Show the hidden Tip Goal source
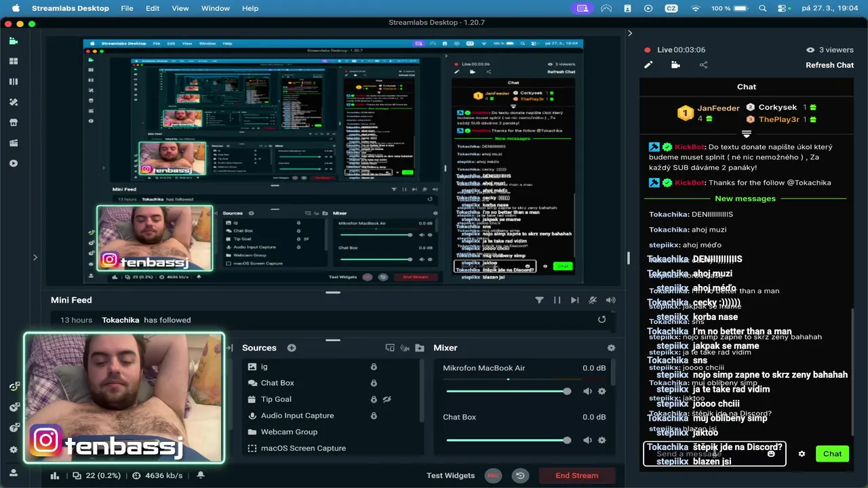Screen dimensions: 868x488 [387, 399]
